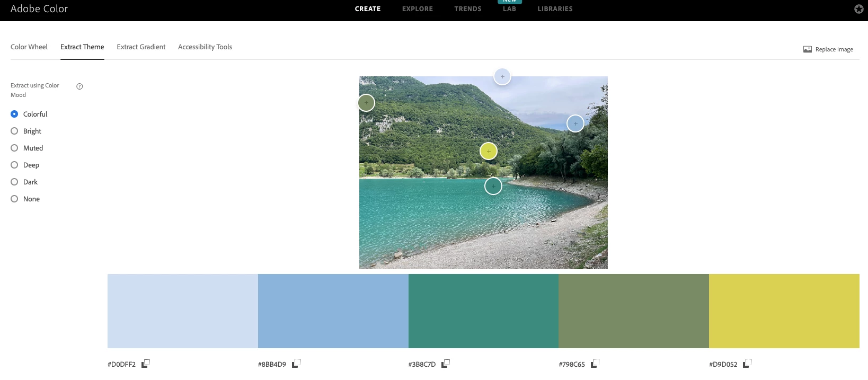Viewport: 868px width, 380px height.
Task: Copy the #8BB4D9 hex code icon
Action: [296, 364]
